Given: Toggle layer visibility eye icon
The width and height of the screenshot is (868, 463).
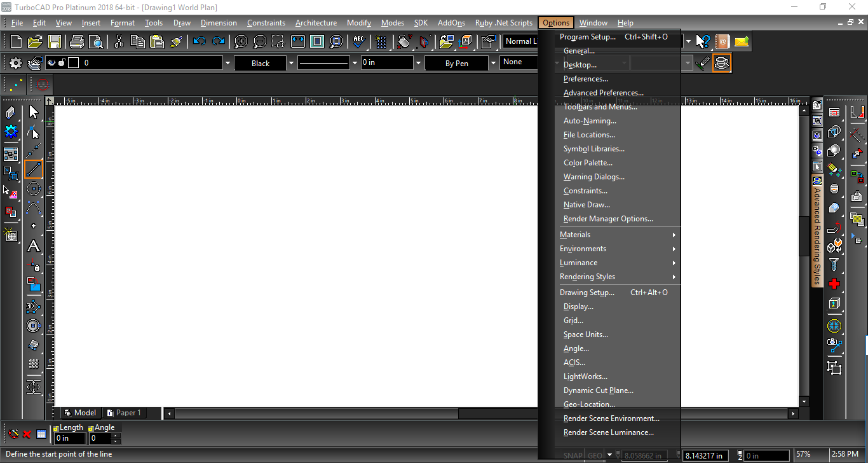Looking at the screenshot, I should (x=51, y=63).
